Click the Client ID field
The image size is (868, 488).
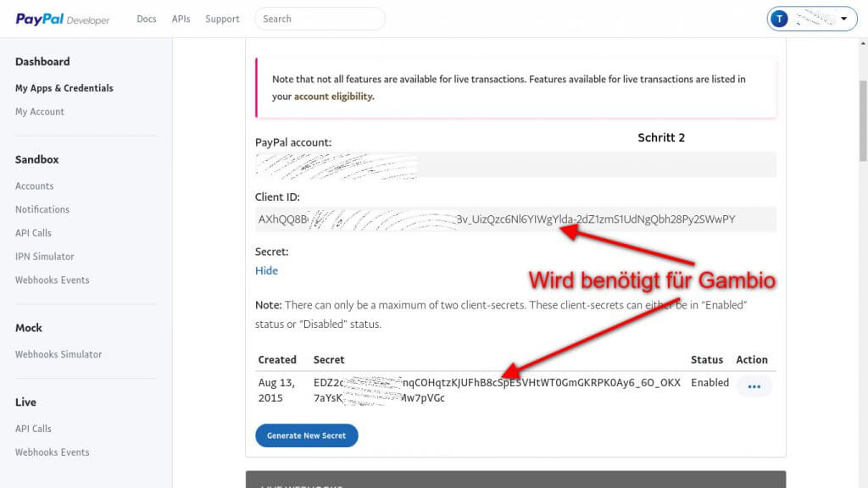[x=515, y=219]
